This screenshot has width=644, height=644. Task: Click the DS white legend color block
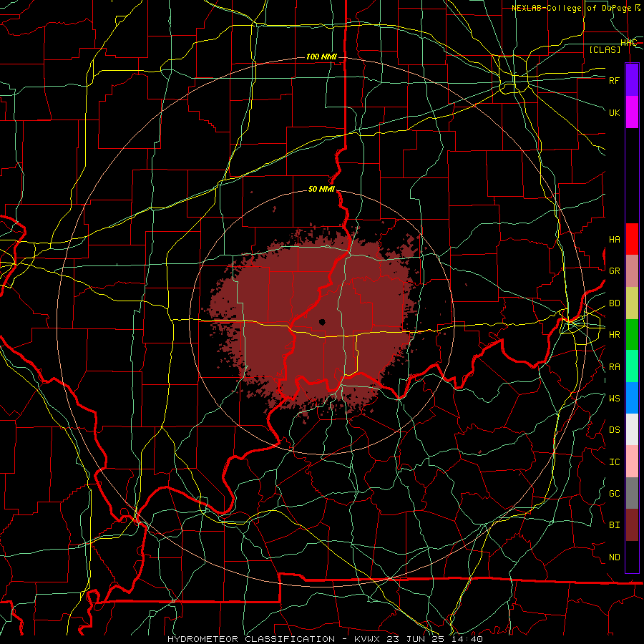[632, 429]
